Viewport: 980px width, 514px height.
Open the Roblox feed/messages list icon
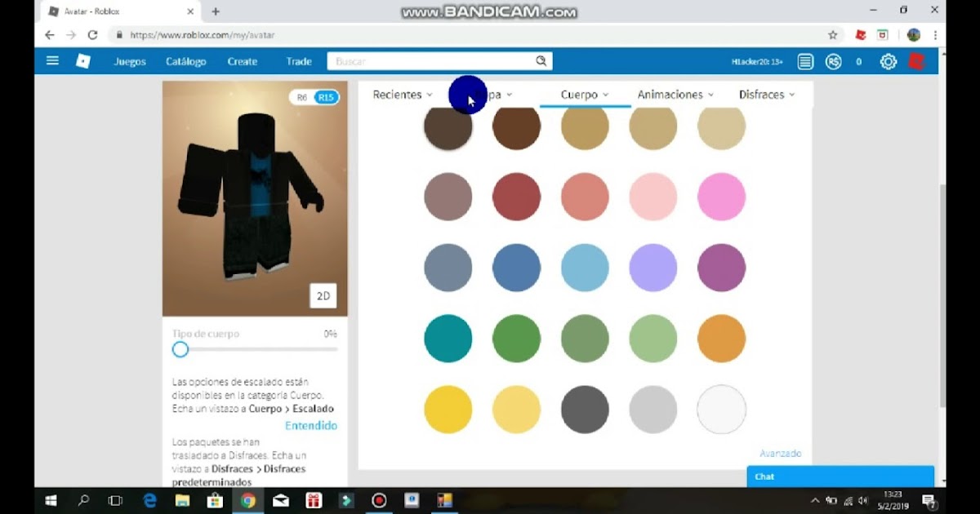click(805, 61)
